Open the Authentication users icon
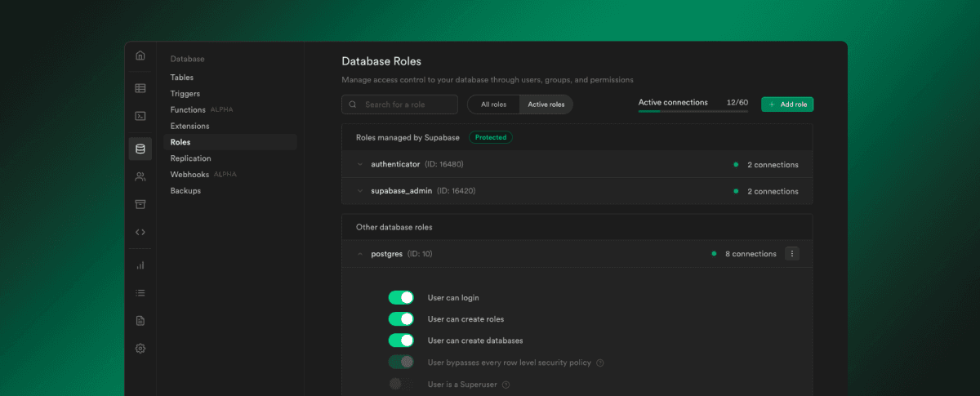 point(140,176)
